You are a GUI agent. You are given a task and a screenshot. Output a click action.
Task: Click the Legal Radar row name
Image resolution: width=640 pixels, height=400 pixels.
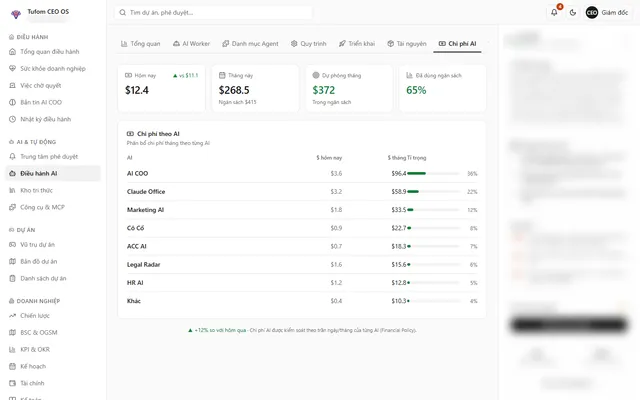click(x=144, y=264)
